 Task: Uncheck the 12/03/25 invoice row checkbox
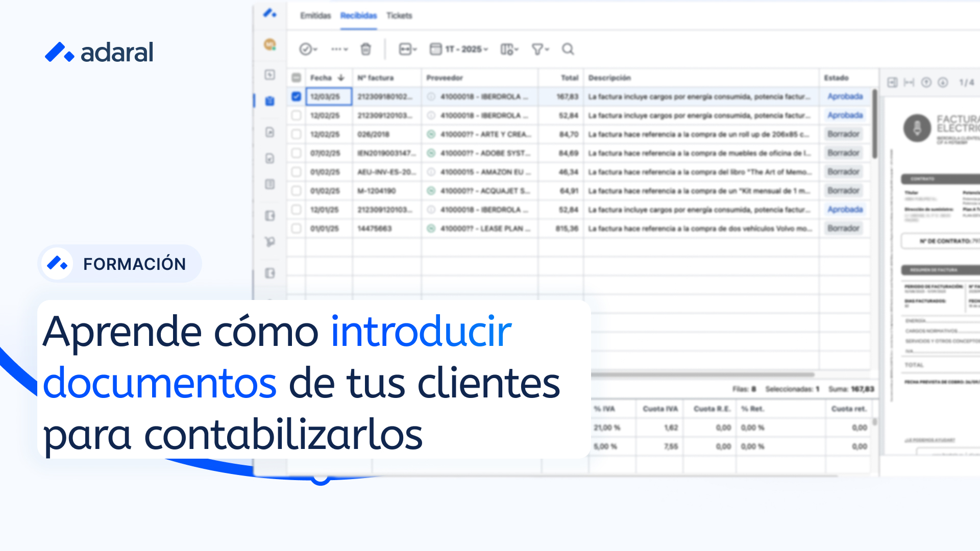pos(296,96)
